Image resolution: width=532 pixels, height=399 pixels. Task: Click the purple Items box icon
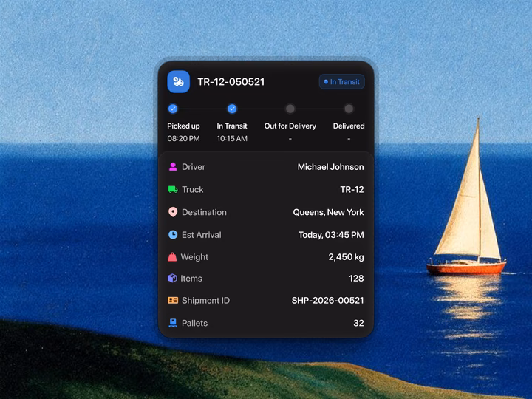click(x=172, y=279)
